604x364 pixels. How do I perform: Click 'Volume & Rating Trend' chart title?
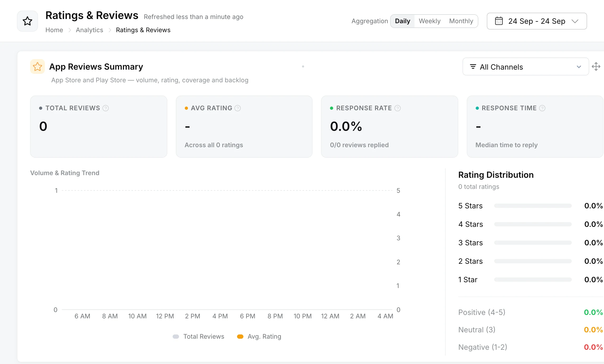pos(65,173)
